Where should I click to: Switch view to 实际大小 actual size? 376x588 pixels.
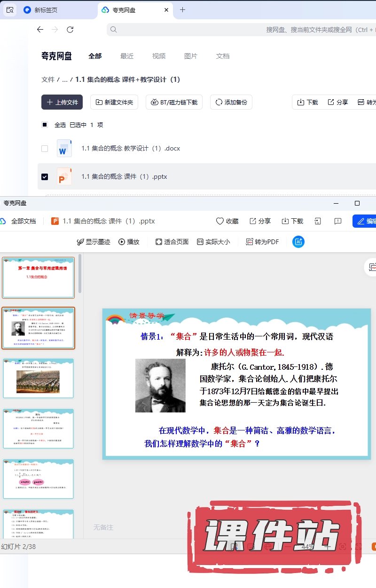tap(213, 242)
